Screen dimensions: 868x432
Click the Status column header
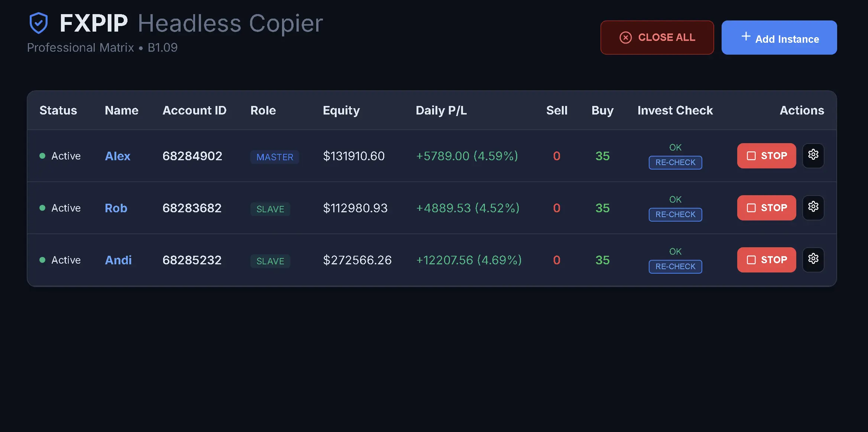(58, 110)
